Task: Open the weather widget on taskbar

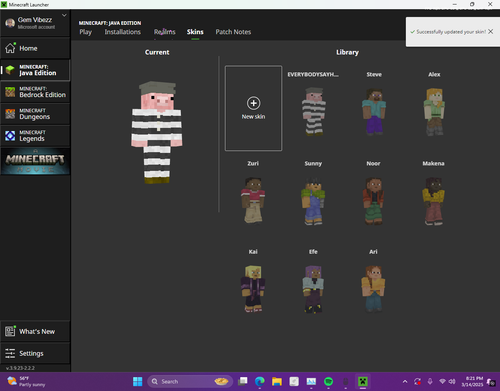Action: click(26, 381)
